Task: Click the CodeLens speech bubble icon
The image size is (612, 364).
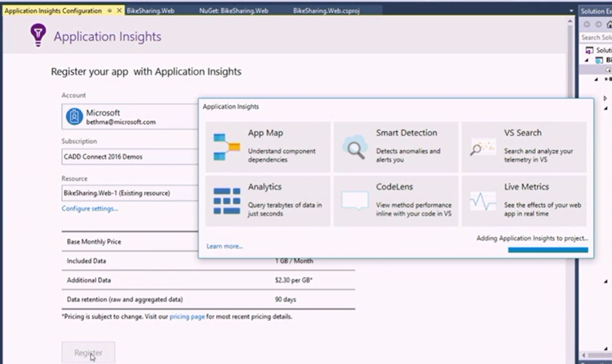Action: (x=354, y=201)
